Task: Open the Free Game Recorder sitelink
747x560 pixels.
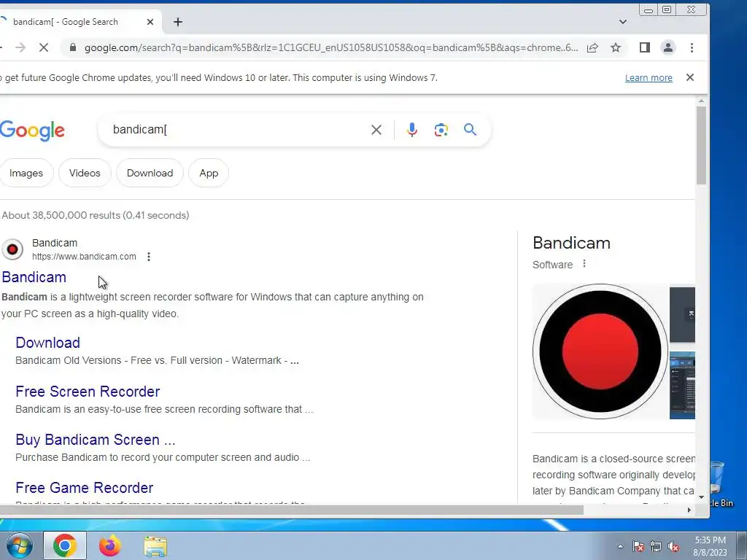Action: point(85,488)
